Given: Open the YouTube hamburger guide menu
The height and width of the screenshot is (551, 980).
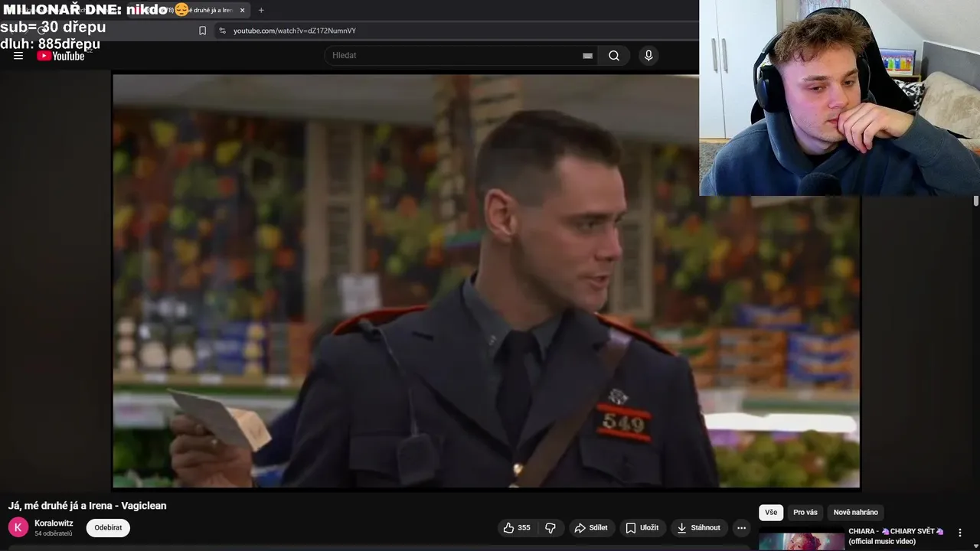Looking at the screenshot, I should click(18, 55).
